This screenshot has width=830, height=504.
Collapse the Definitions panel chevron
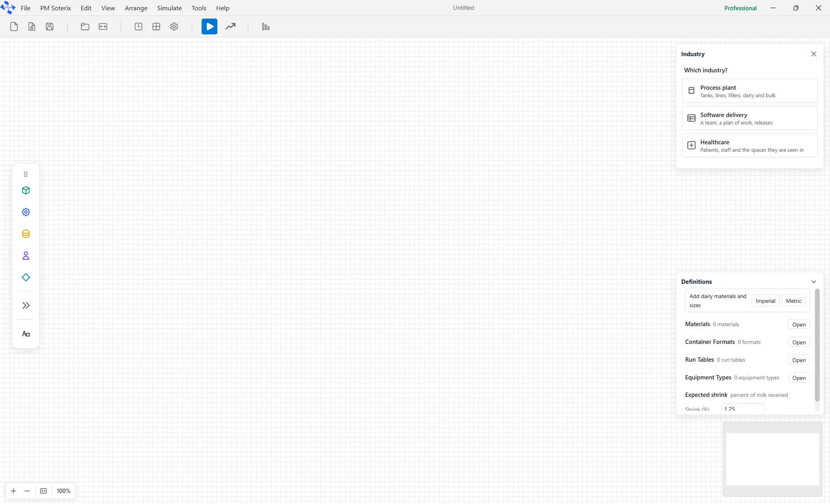(813, 282)
